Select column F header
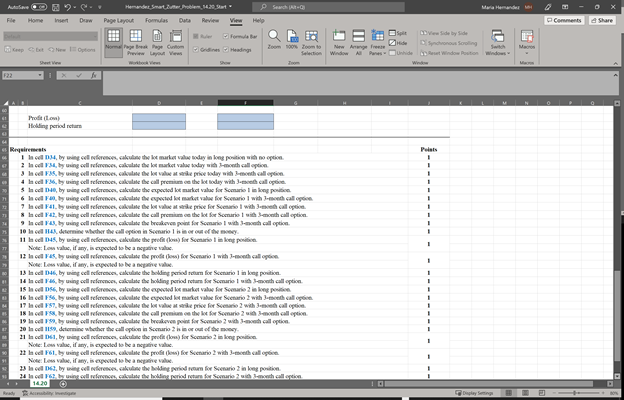Viewport: 624px width, 400px height. (246, 103)
